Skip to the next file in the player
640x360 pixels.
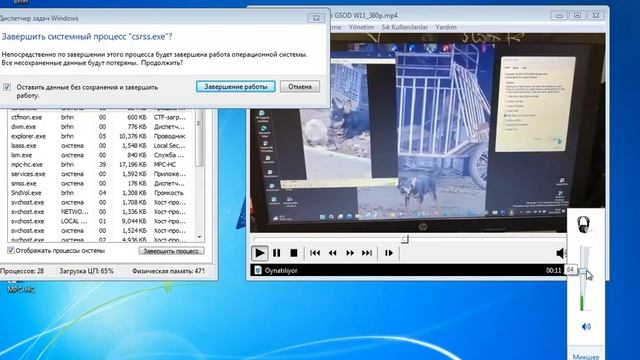(x=367, y=253)
